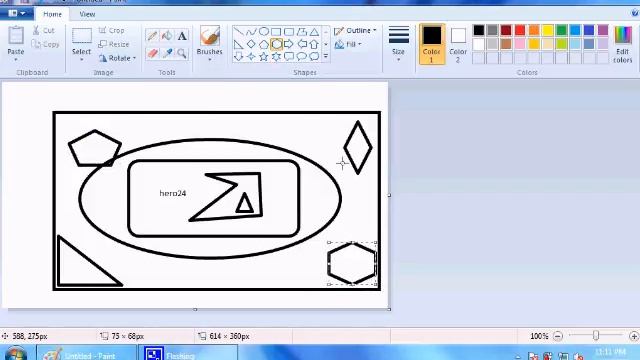Open the Brushes dropdown
This screenshot has height=360, width=640.
point(209,60)
